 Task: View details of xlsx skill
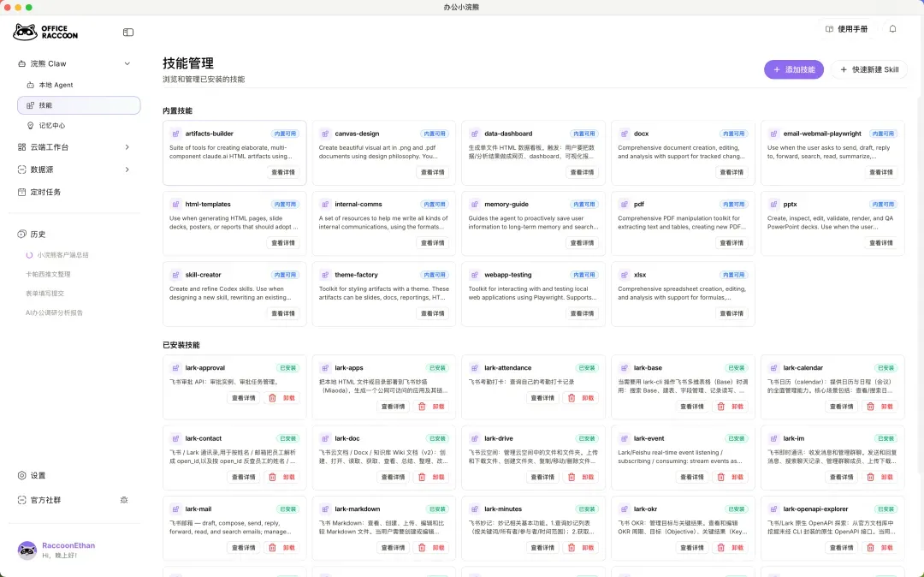point(731,313)
